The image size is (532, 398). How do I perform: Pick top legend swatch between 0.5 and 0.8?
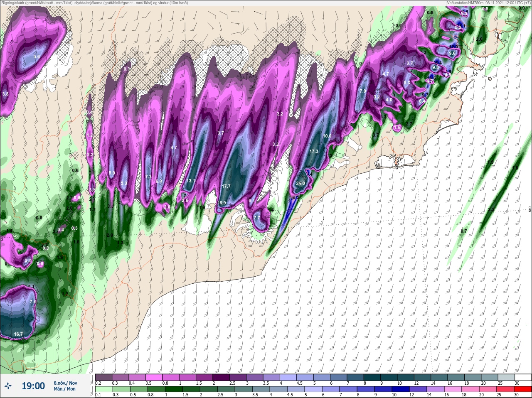[155, 377]
